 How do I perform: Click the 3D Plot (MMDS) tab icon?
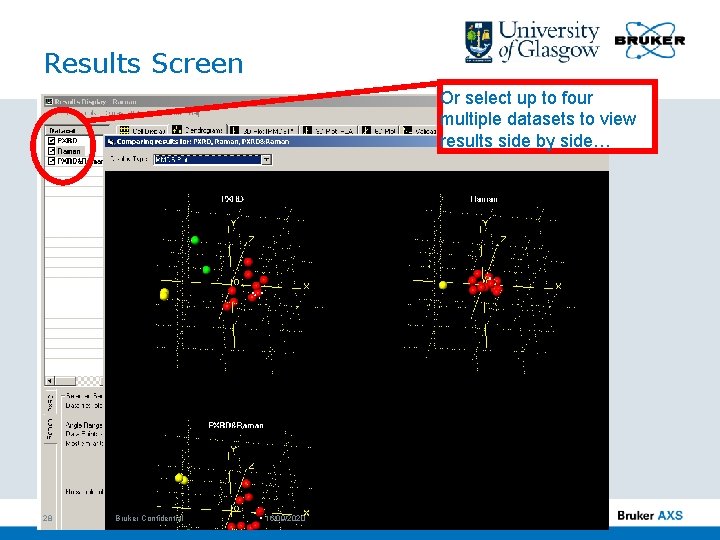(x=234, y=130)
